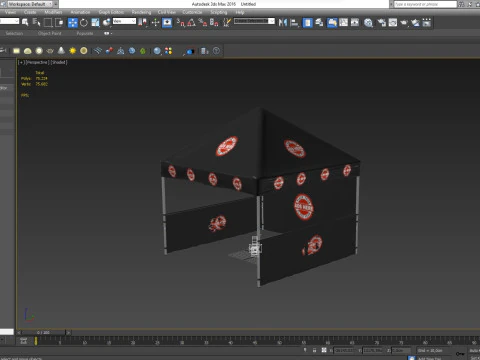Open Material Editor icon
Image resolution: width=480 pixels, height=360 pixels.
368,22
